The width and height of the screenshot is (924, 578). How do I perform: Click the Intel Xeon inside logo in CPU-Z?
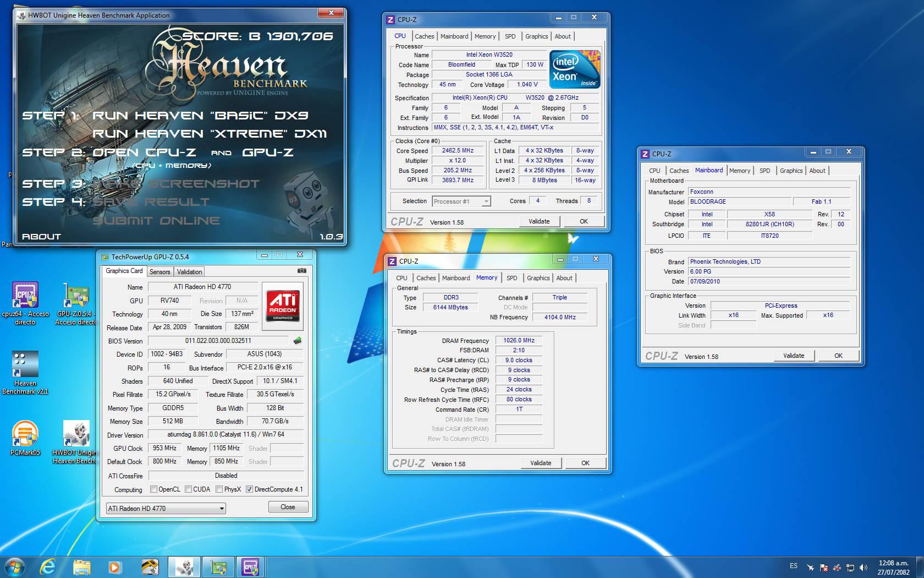click(575, 69)
